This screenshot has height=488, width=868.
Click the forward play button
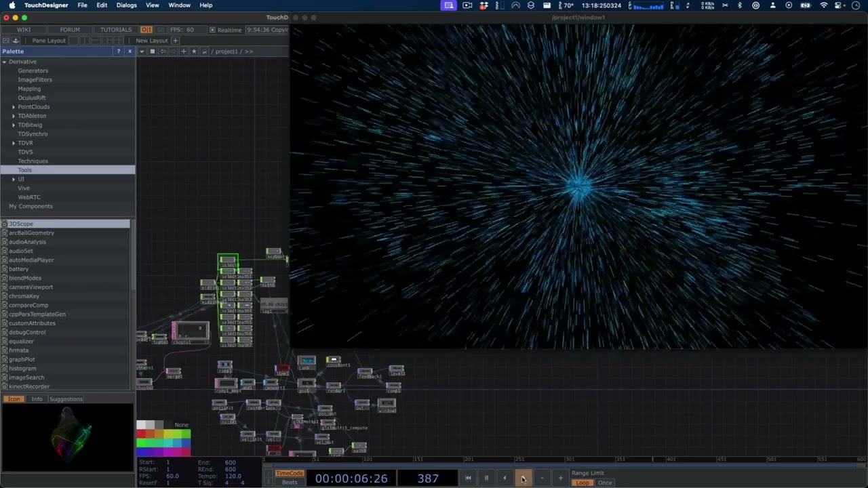(523, 479)
